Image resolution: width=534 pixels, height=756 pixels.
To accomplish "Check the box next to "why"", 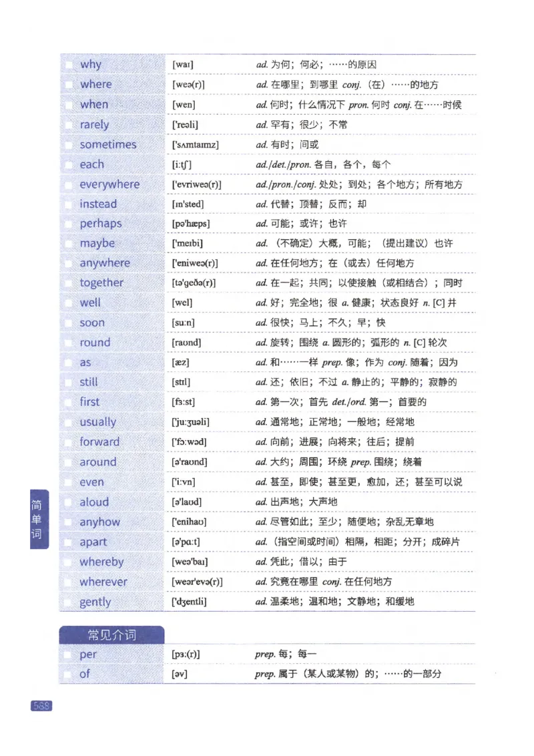I will pos(69,64).
